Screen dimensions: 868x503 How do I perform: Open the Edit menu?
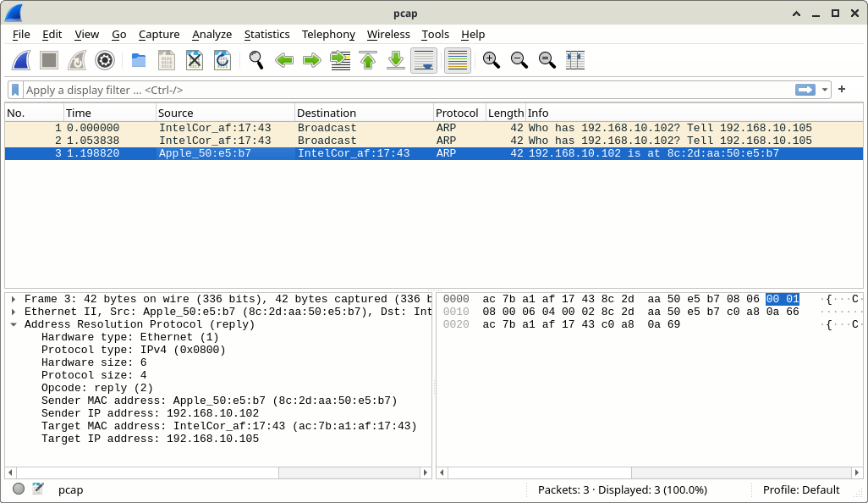pos(52,35)
